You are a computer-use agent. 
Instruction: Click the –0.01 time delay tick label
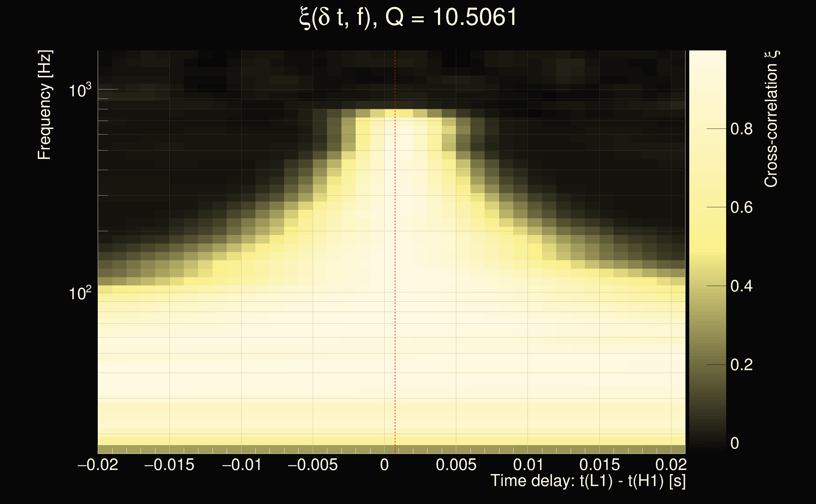coord(242,465)
